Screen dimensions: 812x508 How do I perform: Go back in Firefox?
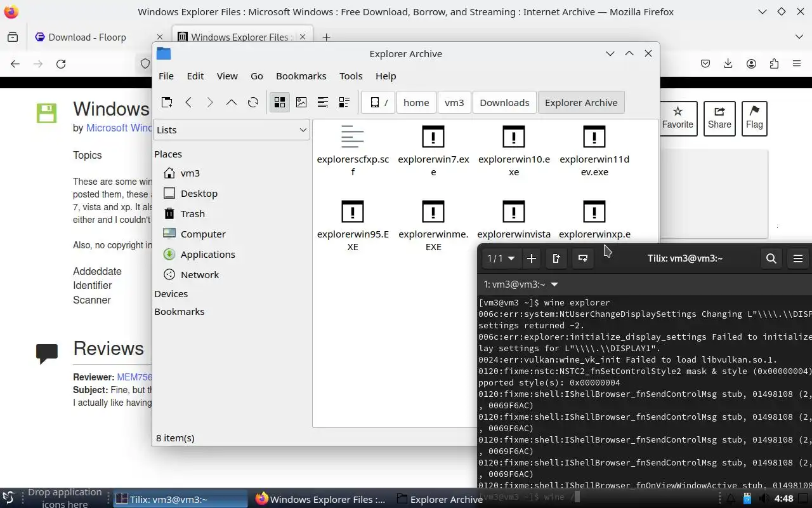15,63
